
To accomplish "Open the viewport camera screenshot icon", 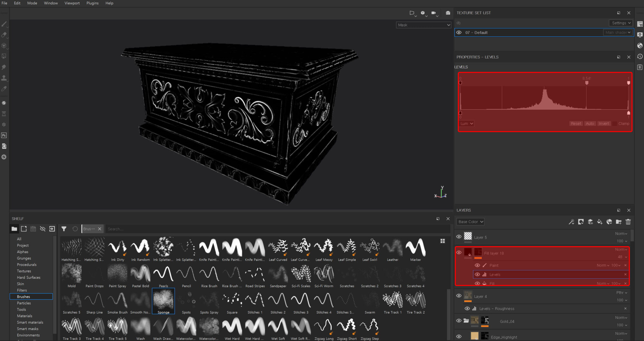I will (448, 13).
